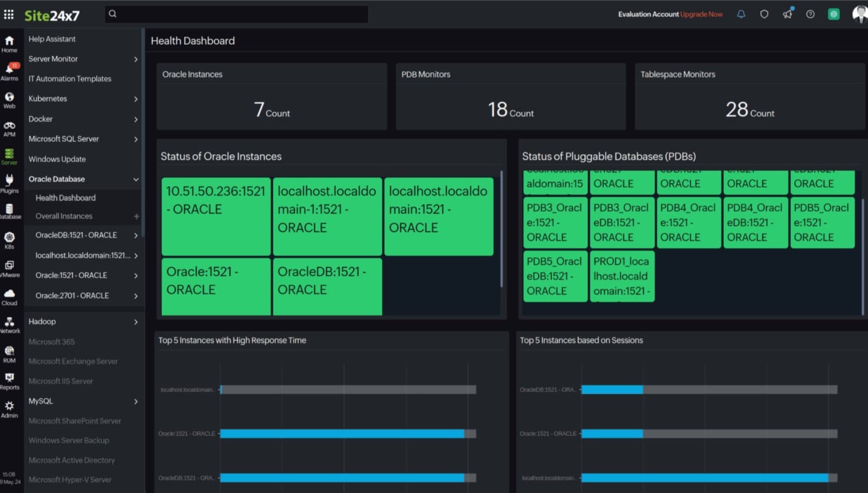
Task: Open the apps grid menu icon
Action: [x=9, y=15]
